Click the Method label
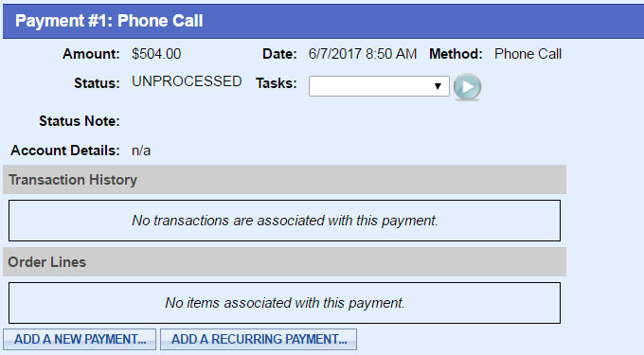 pyautogui.click(x=456, y=54)
